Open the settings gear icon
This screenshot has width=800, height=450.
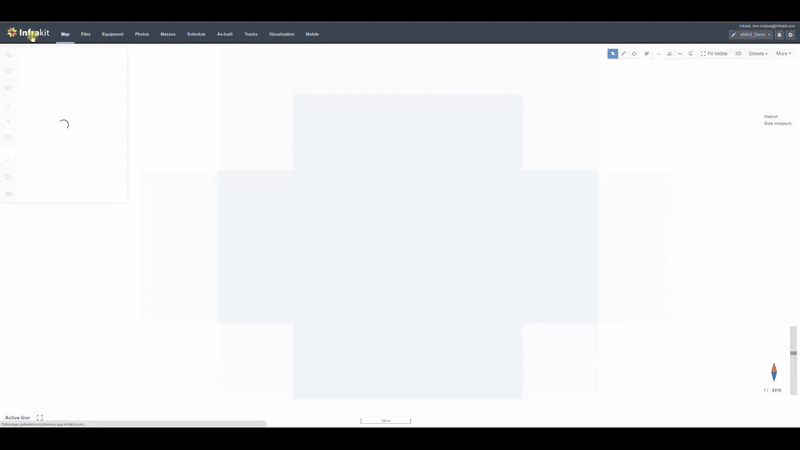790,34
